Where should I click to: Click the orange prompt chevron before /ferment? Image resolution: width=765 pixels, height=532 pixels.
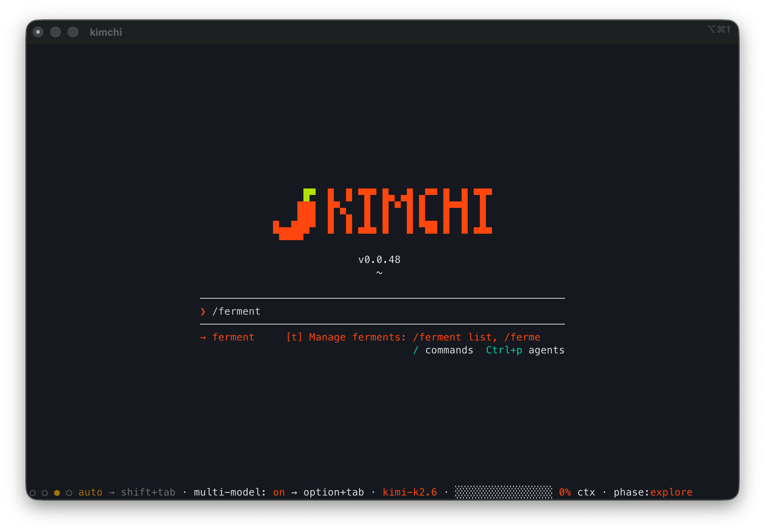click(x=203, y=312)
